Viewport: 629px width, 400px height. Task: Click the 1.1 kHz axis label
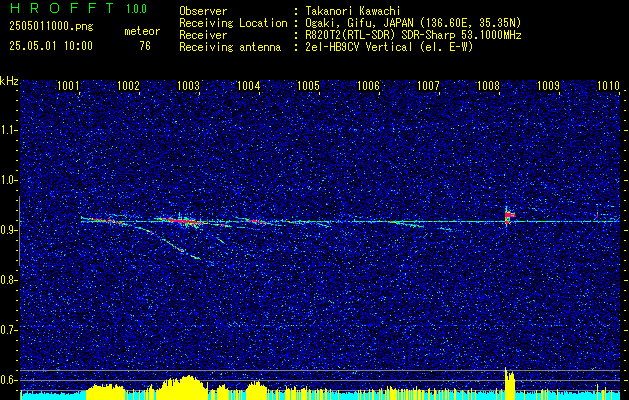9,130
